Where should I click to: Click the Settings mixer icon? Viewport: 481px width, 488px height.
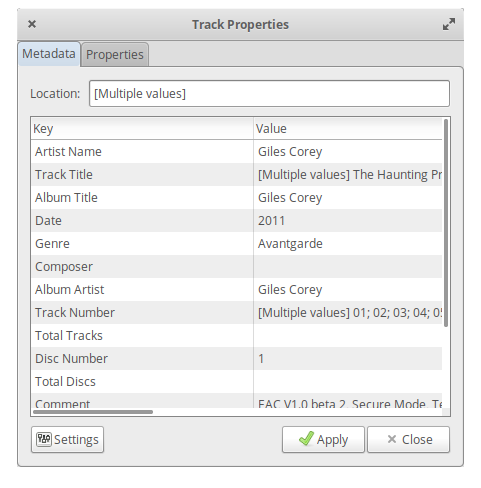coord(44,439)
